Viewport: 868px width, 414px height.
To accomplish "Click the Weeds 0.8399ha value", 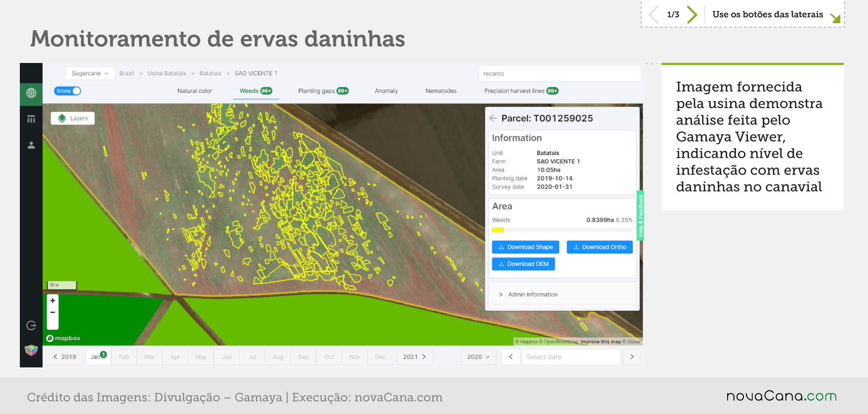I will [600, 220].
